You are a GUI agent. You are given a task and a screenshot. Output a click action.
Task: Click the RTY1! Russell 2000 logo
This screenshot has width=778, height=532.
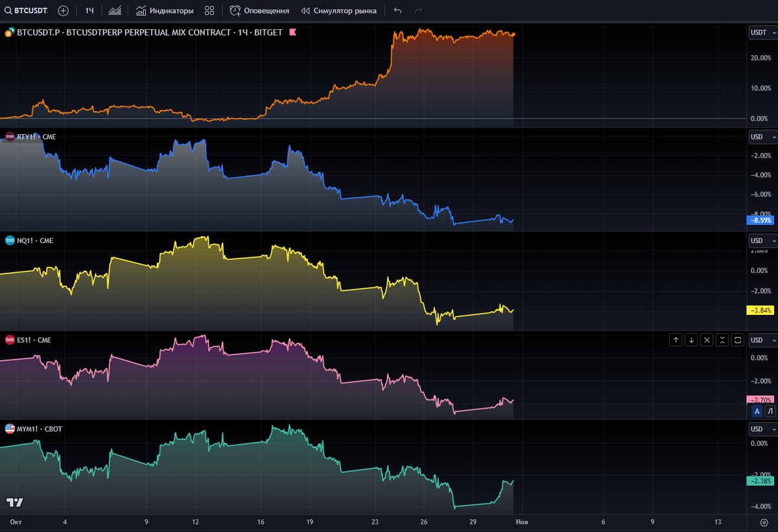(10, 137)
